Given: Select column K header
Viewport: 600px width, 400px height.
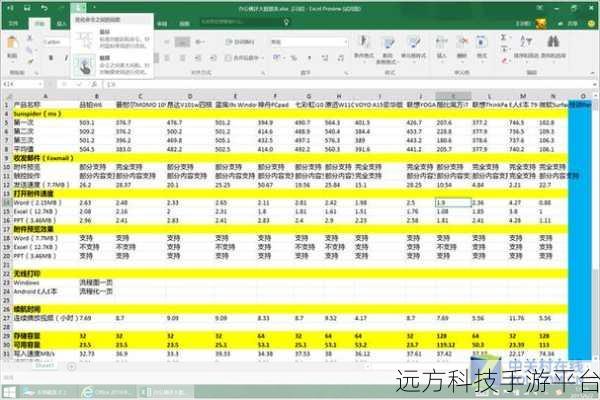Looking at the screenshot, I should pos(453,96).
